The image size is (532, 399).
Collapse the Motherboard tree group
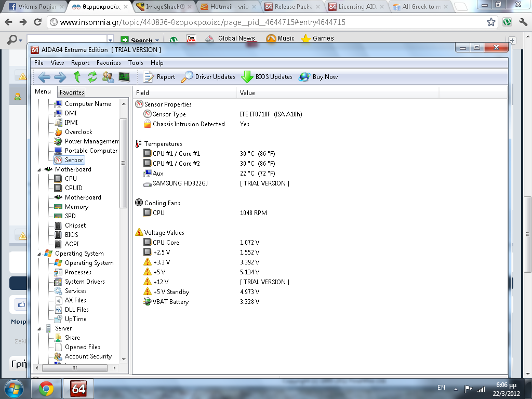(x=39, y=169)
